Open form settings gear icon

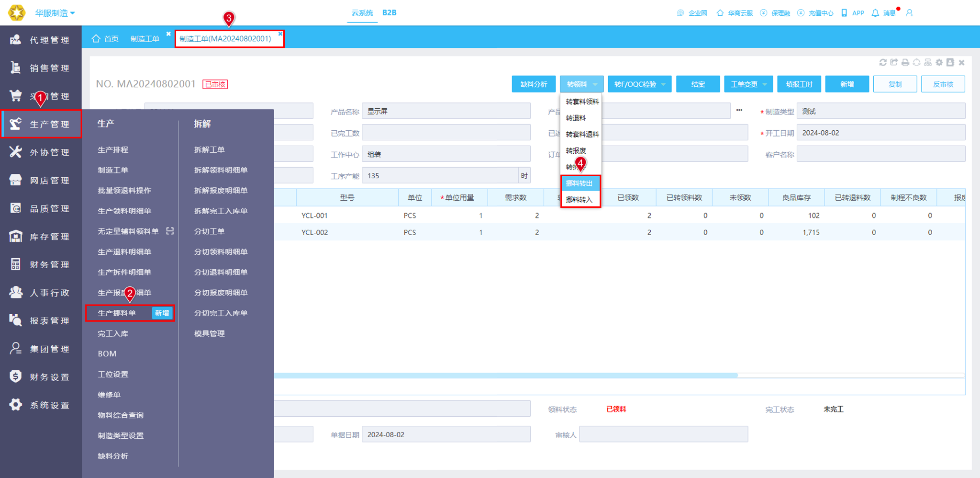(939, 62)
